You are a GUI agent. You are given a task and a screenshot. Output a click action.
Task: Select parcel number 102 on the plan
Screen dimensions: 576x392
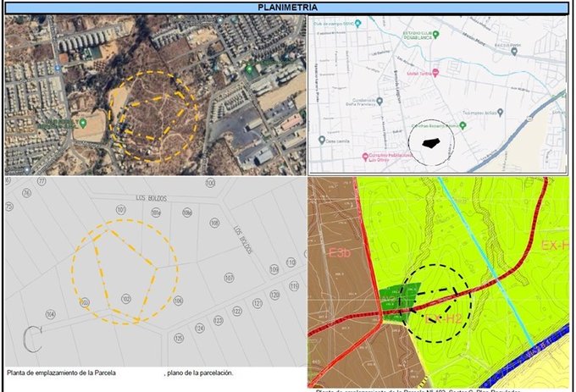[x=125, y=298]
